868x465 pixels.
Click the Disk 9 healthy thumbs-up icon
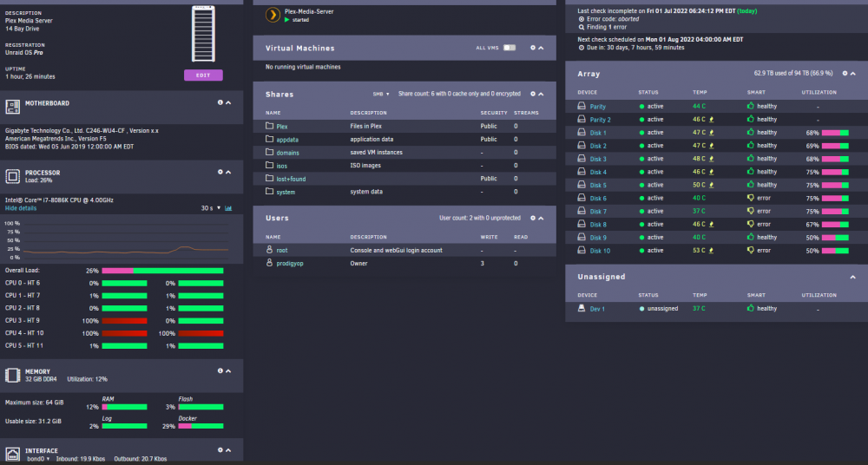[x=751, y=237]
